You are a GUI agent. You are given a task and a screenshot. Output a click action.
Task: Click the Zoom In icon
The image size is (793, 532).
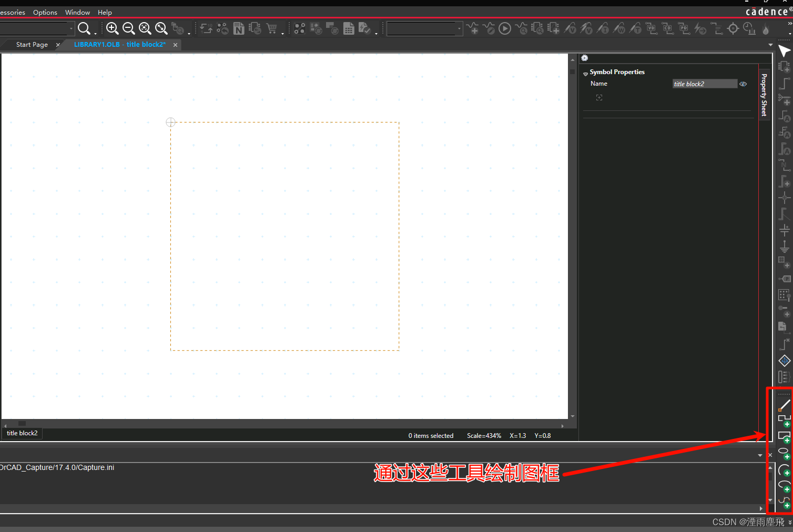tap(112, 28)
